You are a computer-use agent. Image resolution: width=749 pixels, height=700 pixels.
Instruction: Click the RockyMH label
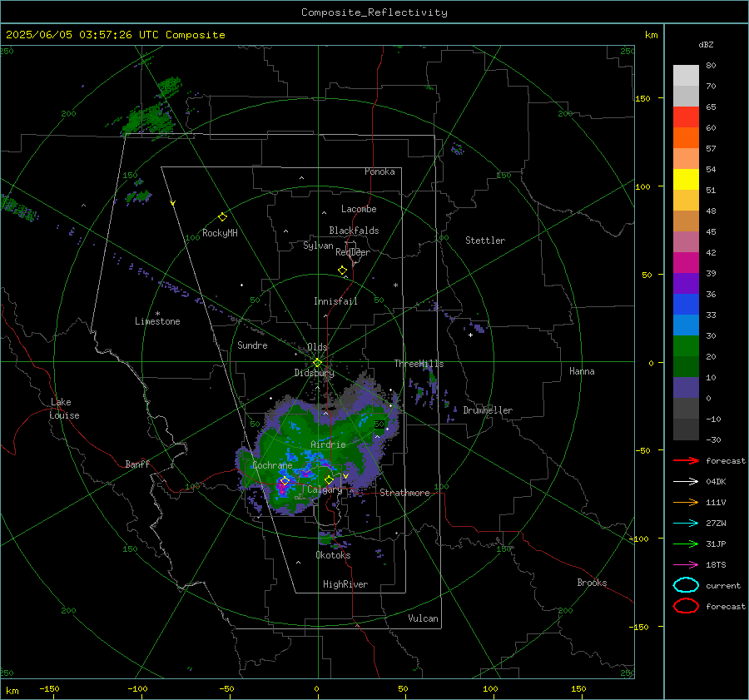click(x=220, y=233)
